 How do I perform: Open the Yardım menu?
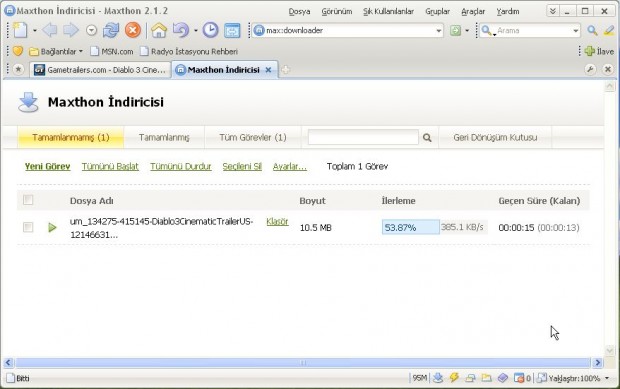tap(508, 11)
